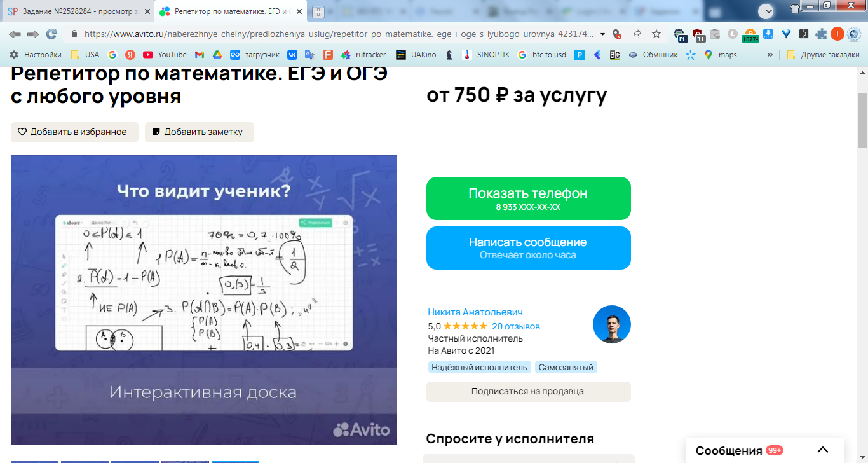
Task: Click the page URL in address bar
Action: 339,34
